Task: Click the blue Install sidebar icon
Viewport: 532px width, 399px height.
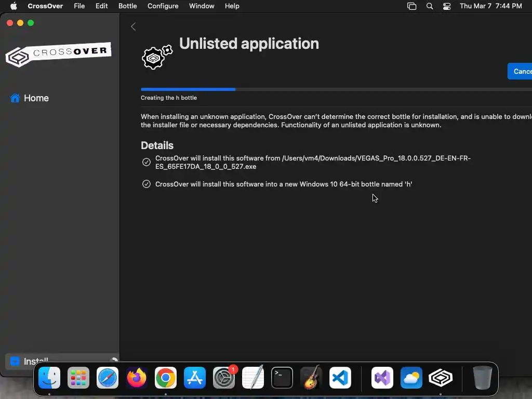Action: click(15, 361)
